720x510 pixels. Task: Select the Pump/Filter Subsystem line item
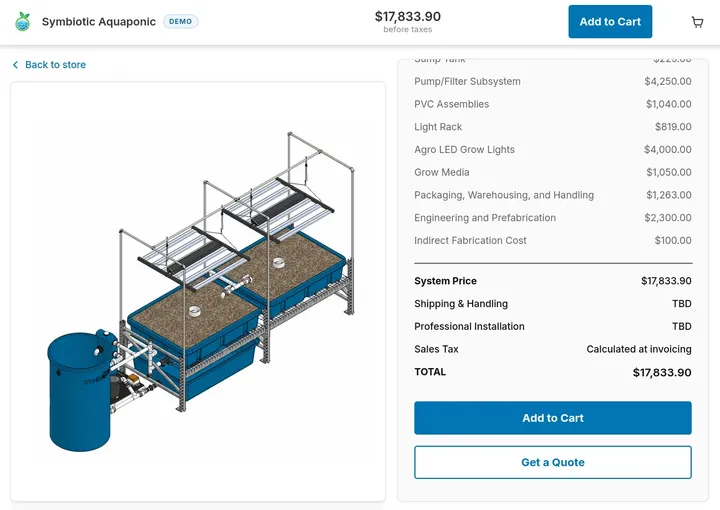(x=552, y=81)
